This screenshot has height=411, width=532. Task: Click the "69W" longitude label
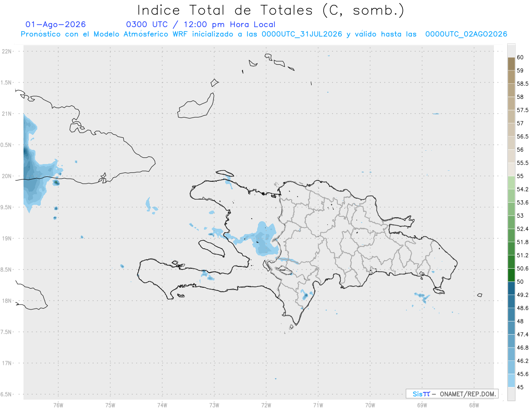pyautogui.click(x=422, y=405)
